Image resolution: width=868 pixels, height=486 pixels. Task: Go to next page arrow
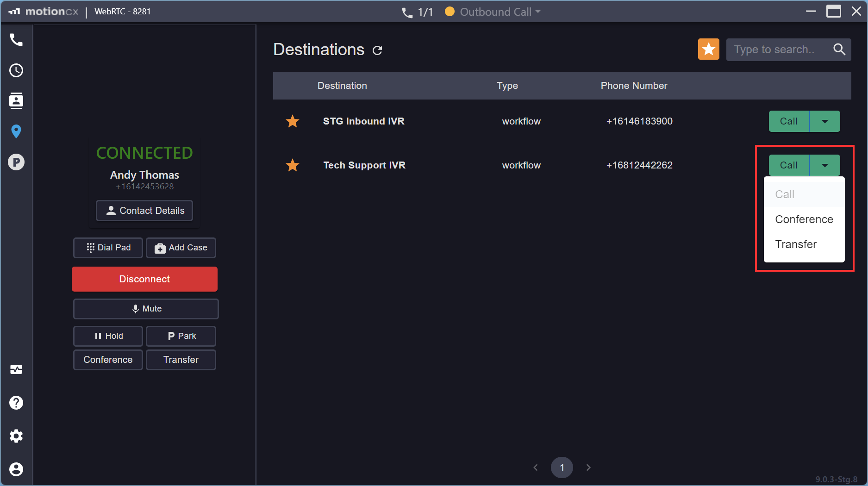pyautogui.click(x=588, y=467)
